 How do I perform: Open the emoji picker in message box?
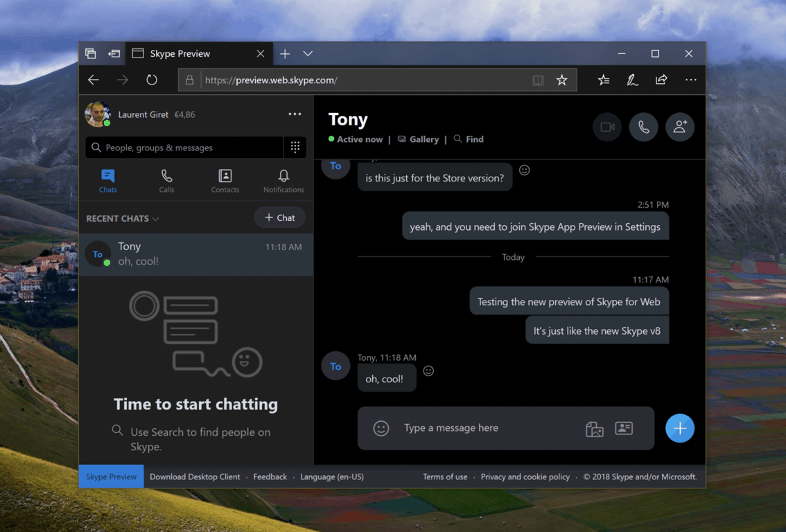click(x=381, y=428)
